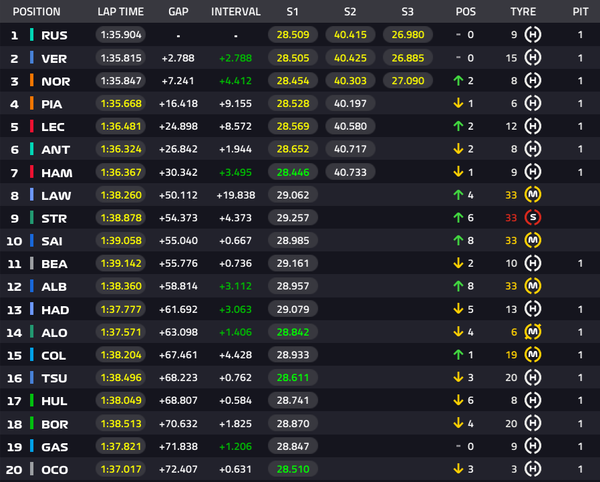This screenshot has width=600, height=482.
Task: Click the LEC red team colour bar
Action: 32,126
